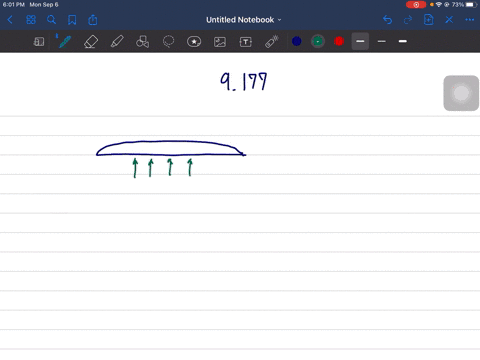Tap the 6:01 PM clock
The height and width of the screenshot is (360, 480).
coord(14,5)
